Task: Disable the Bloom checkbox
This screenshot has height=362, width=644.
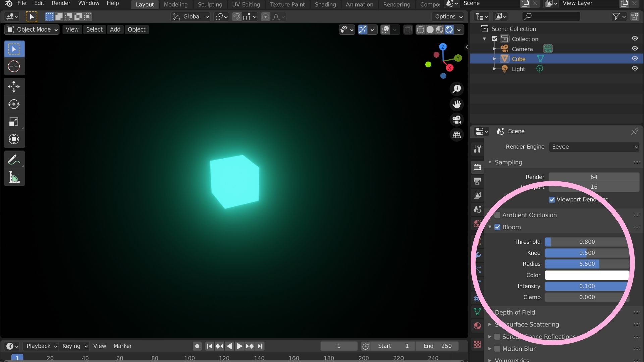Action: tap(497, 227)
